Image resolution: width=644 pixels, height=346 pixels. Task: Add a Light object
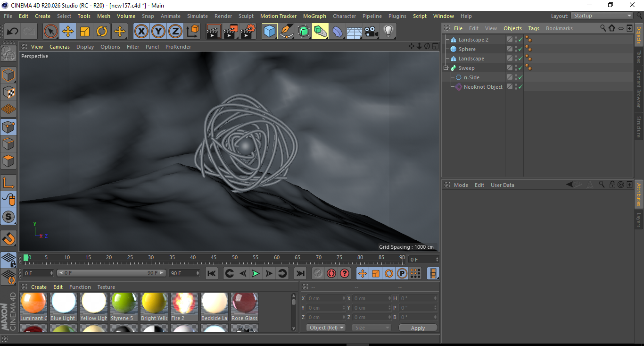388,32
